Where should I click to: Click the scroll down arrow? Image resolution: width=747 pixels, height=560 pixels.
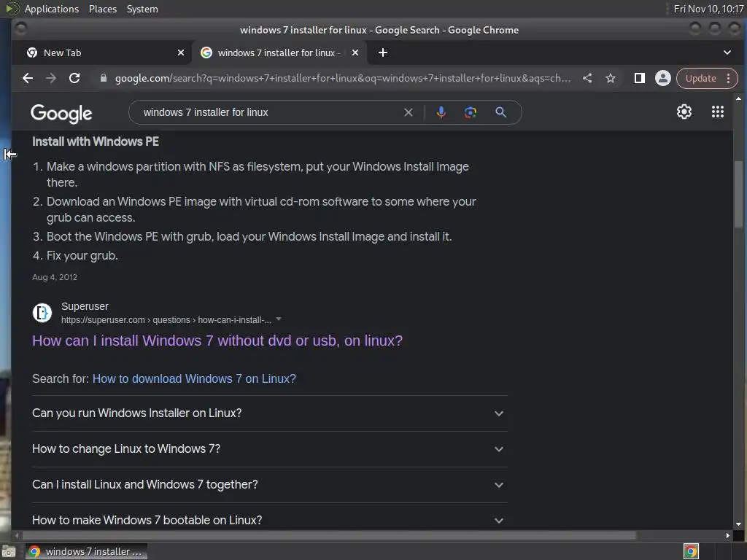tap(738, 524)
